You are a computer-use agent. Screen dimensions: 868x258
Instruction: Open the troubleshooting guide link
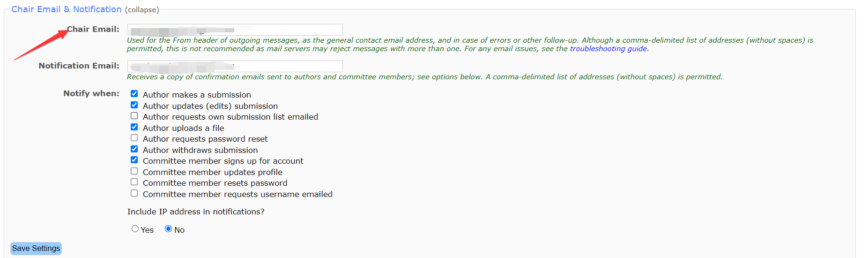pyautogui.click(x=608, y=49)
